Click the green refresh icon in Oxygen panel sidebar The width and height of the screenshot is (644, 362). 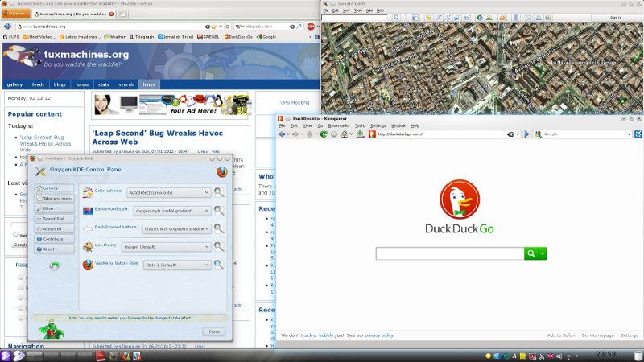click(54, 266)
